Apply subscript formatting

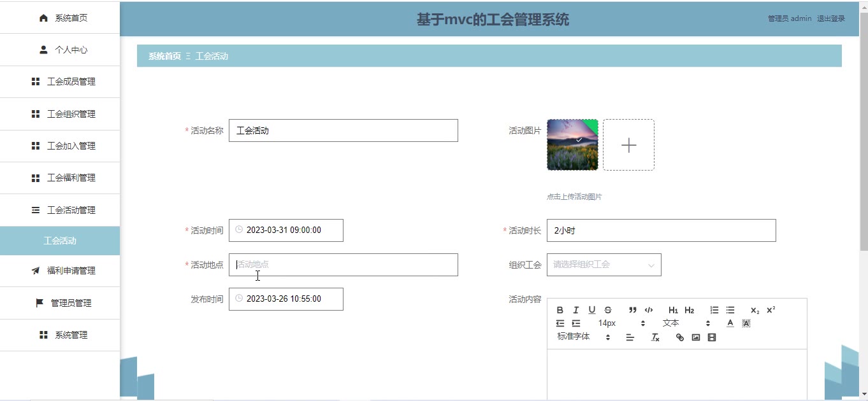(x=755, y=310)
